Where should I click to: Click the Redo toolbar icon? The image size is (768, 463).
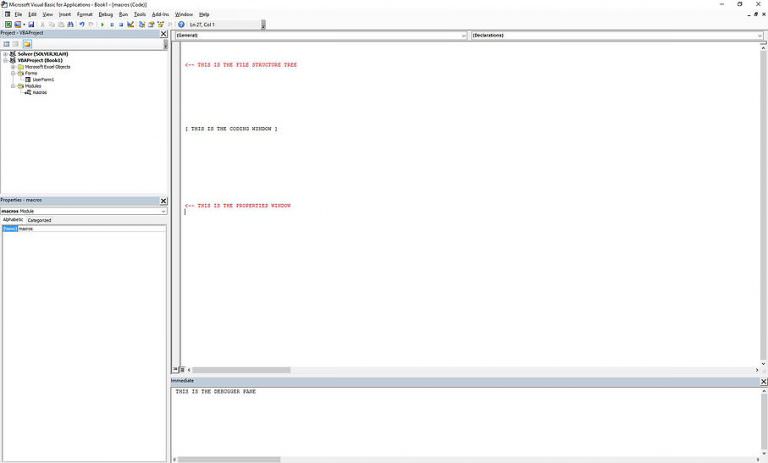[x=91, y=24]
